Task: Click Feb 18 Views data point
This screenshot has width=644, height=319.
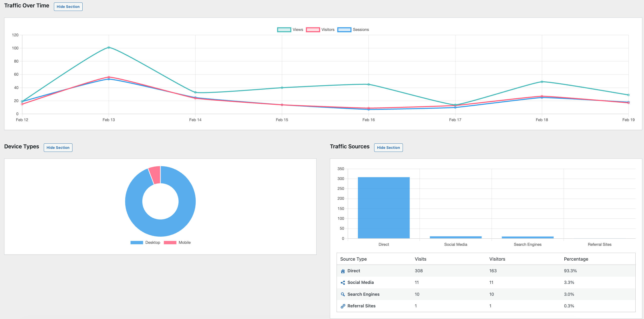Action: click(x=542, y=82)
